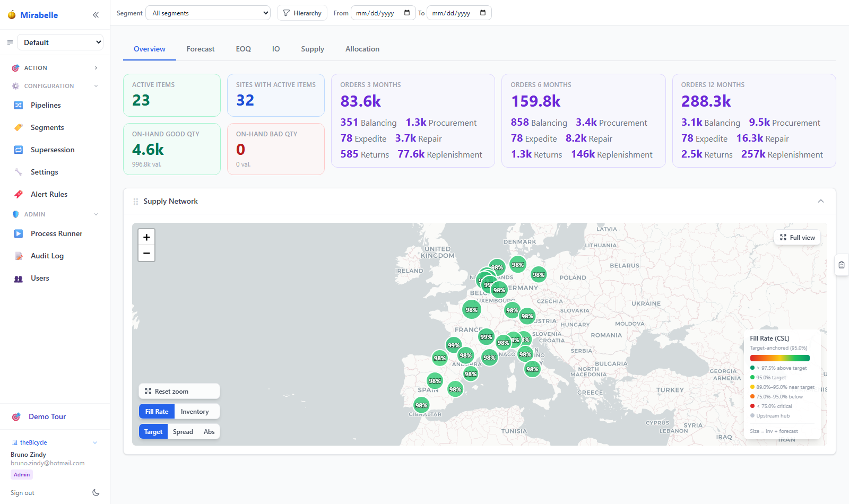
Task: Select the Abs display option
Action: (210, 432)
